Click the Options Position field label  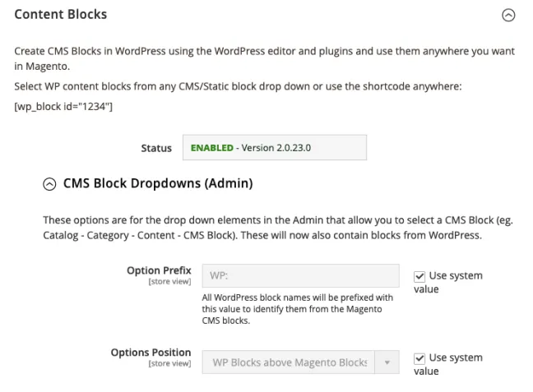point(151,353)
